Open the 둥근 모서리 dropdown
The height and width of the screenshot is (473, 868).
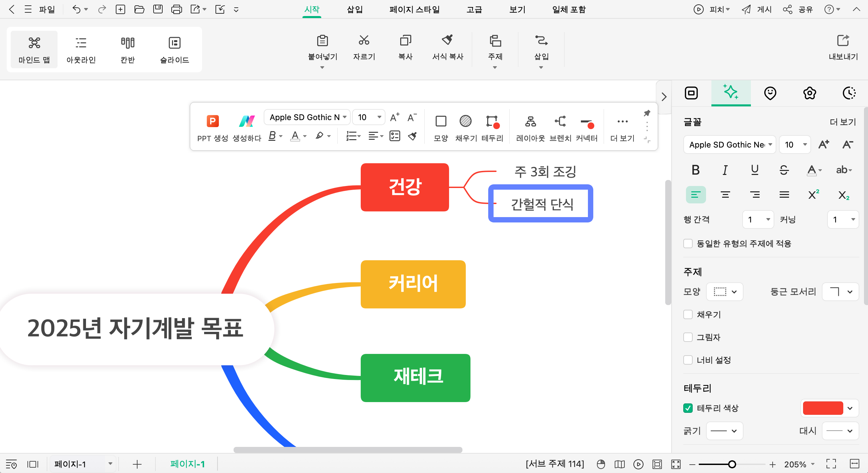click(x=840, y=292)
